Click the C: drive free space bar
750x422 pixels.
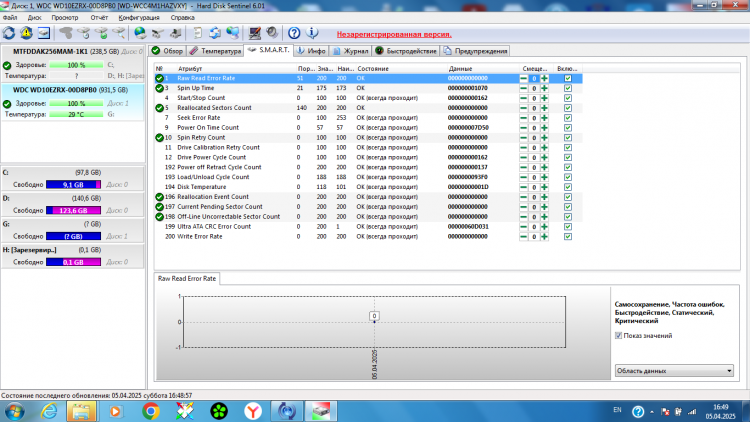coord(73,185)
